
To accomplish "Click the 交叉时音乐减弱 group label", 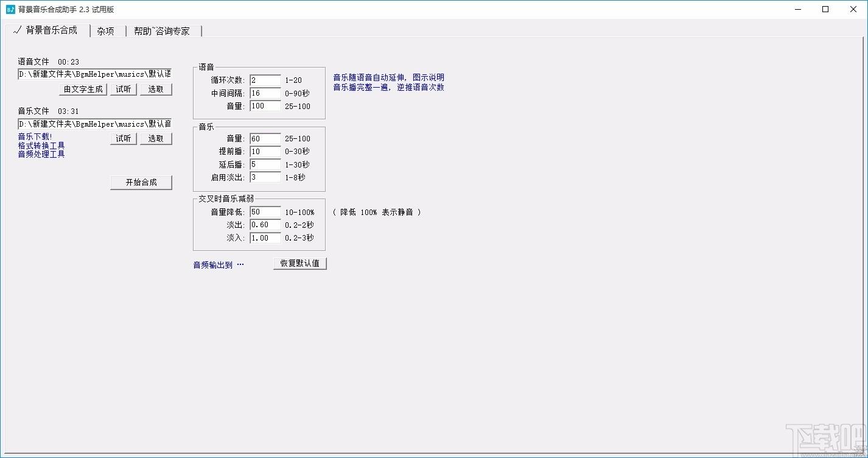I will pos(228,199).
